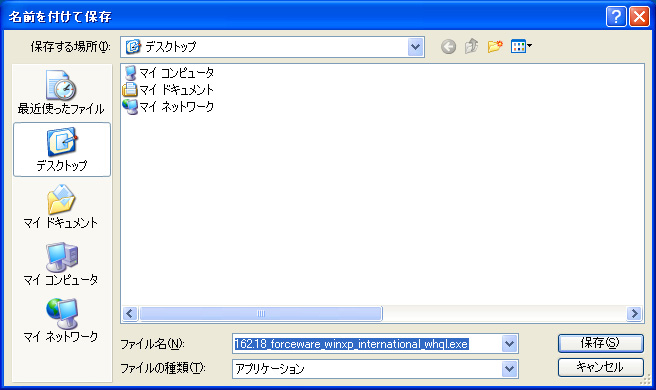This screenshot has height=390, width=656.
Task: Open マイ コンピュータ in the places bar
Action: (x=61, y=263)
